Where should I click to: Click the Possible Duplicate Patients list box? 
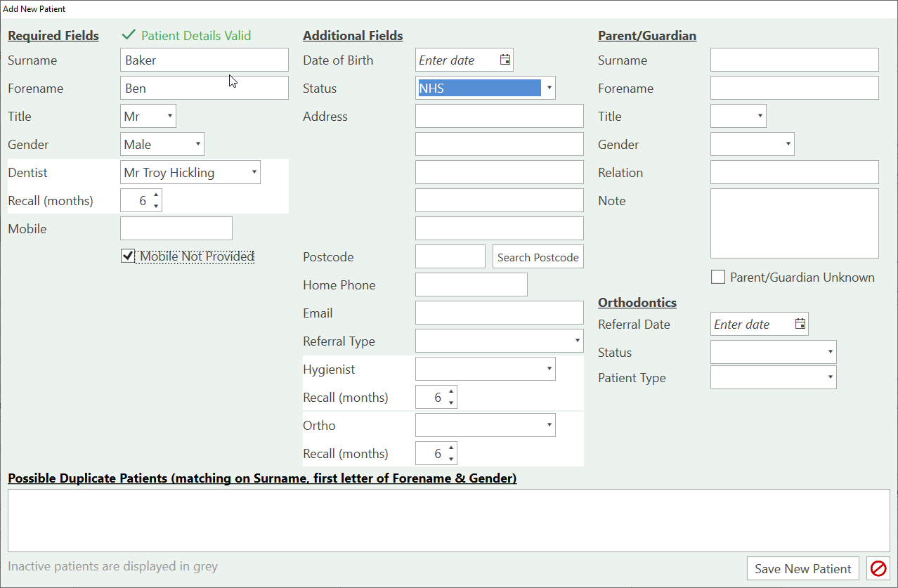tap(448, 521)
